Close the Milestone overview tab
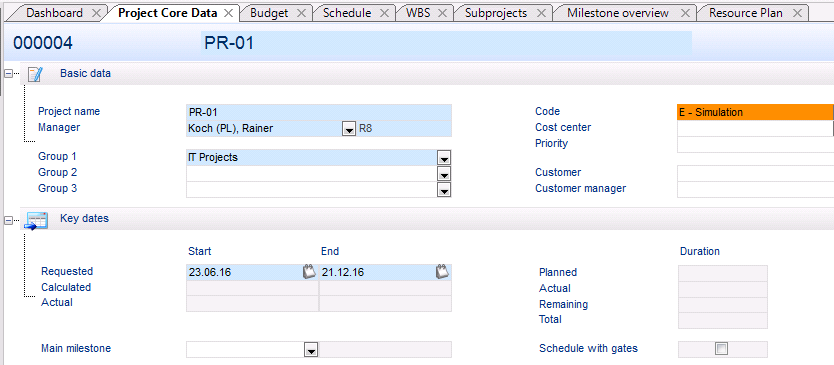The width and height of the screenshot is (834, 365). [686, 13]
